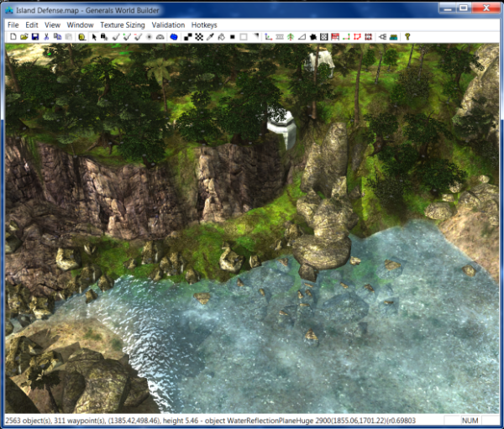Click the greyed Paste clipboard icon

pos(69,37)
